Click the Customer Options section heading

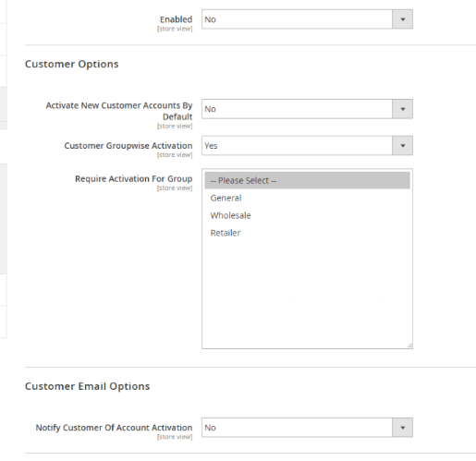(x=72, y=64)
